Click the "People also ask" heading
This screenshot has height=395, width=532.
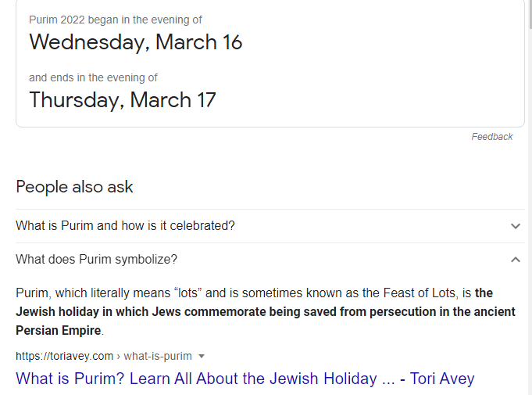pos(74,187)
